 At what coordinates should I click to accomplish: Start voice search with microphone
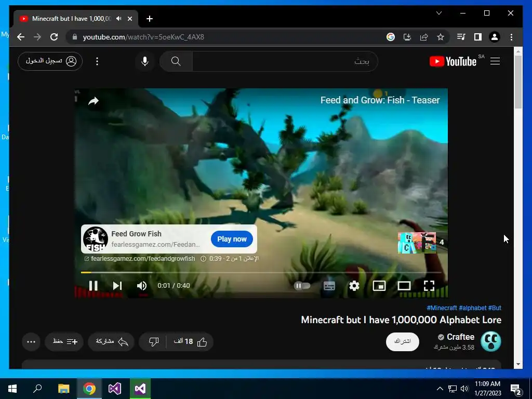click(145, 61)
